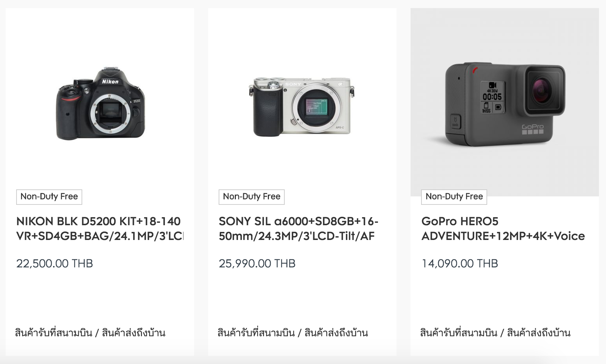This screenshot has height=364, width=606.
Task: Open the GoPro HERO5 ADVENTURE title link
Action: pos(503,229)
